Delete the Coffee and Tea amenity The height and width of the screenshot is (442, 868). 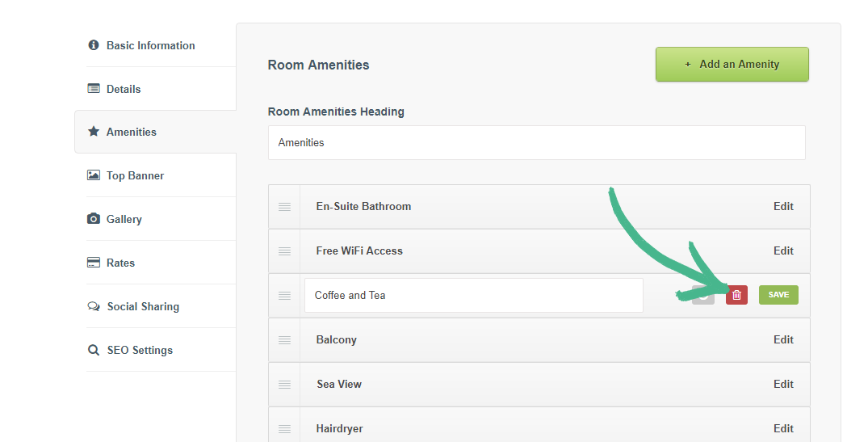[736, 295]
